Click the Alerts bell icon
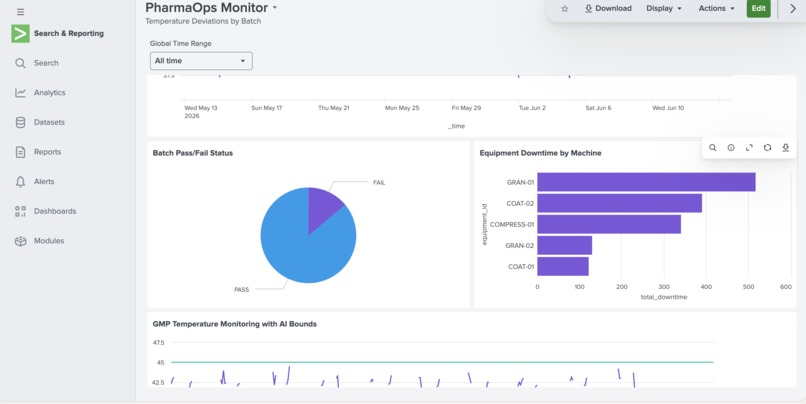Screen dimensions: 806x404 click(x=20, y=181)
